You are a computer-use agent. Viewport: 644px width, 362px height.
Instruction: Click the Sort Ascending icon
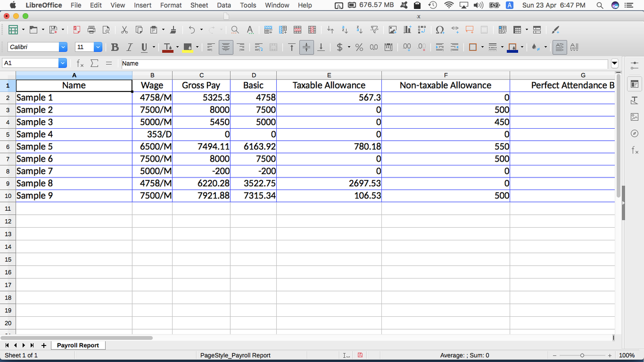[x=345, y=30]
